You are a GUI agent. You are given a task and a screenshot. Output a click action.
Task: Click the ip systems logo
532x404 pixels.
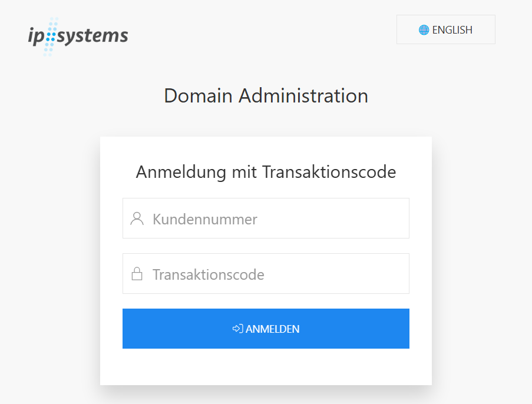78,36
